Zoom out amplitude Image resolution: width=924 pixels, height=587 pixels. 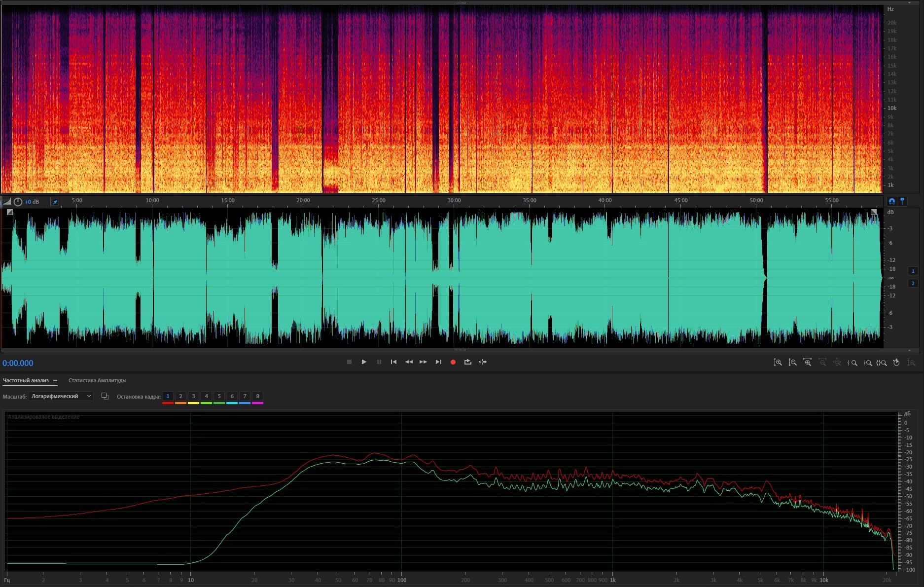792,363
